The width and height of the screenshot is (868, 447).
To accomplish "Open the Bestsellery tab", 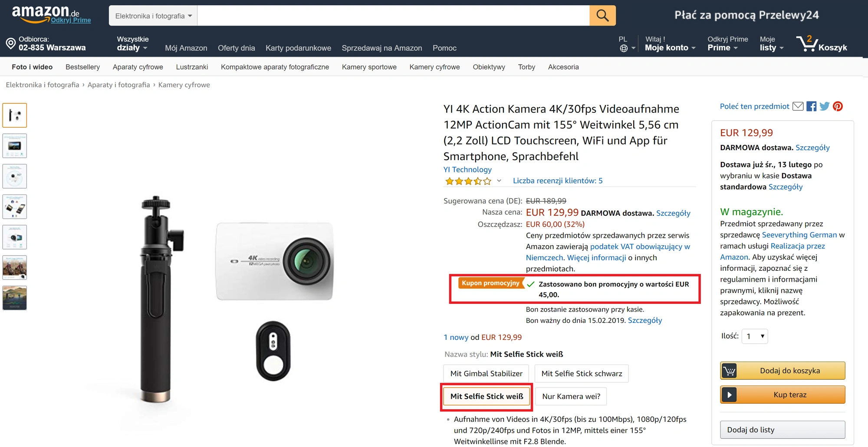I will pyautogui.click(x=82, y=67).
